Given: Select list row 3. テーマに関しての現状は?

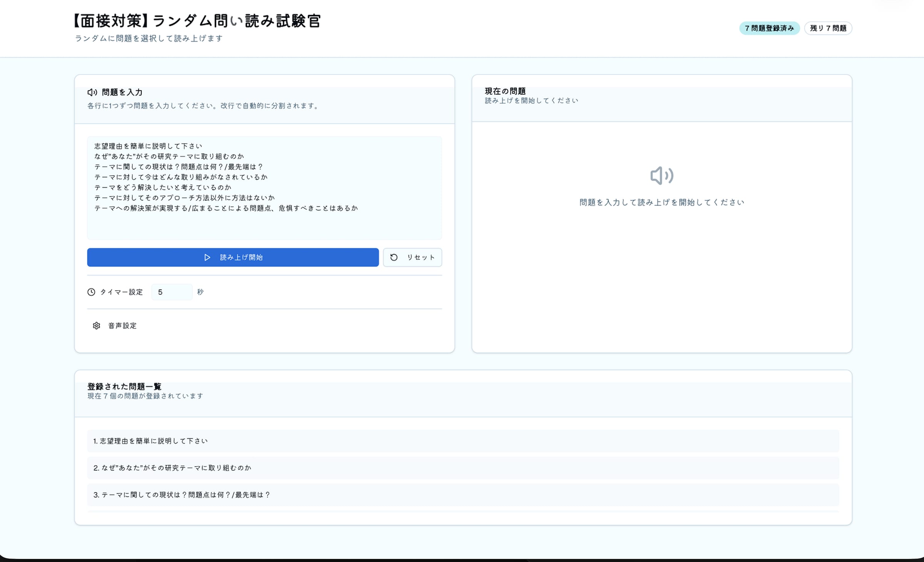Looking at the screenshot, I should click(x=463, y=495).
